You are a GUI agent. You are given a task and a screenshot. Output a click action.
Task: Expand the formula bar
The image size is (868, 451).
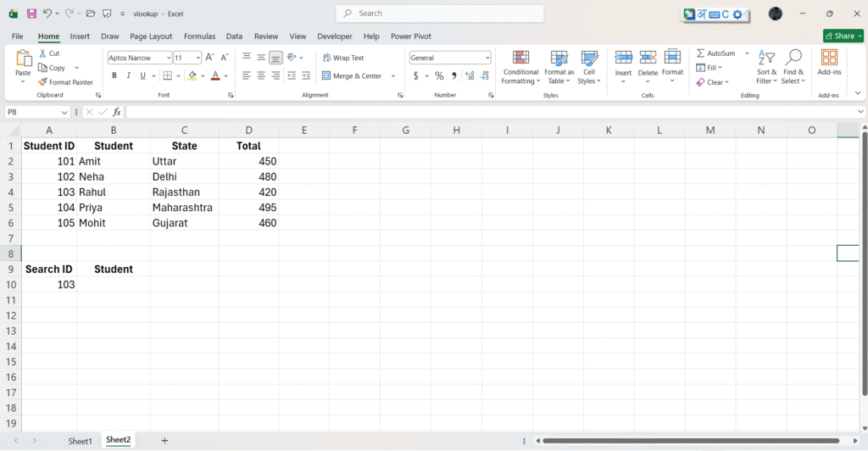point(860,112)
